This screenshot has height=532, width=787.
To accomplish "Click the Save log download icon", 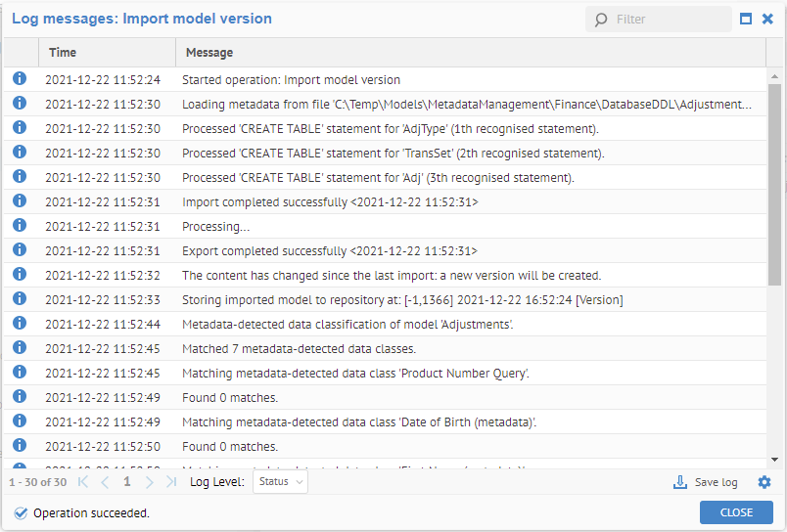I will 681,482.
